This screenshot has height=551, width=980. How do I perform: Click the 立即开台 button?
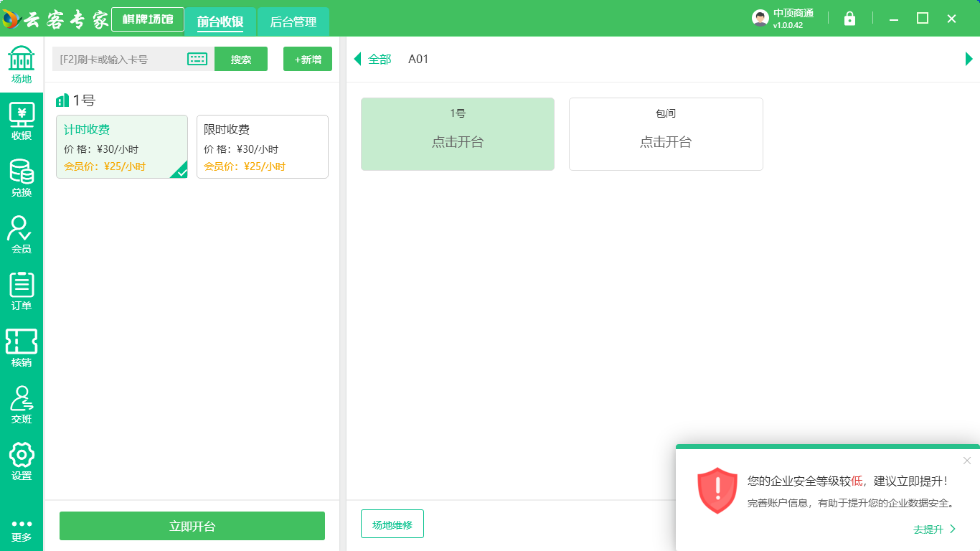[x=192, y=526]
